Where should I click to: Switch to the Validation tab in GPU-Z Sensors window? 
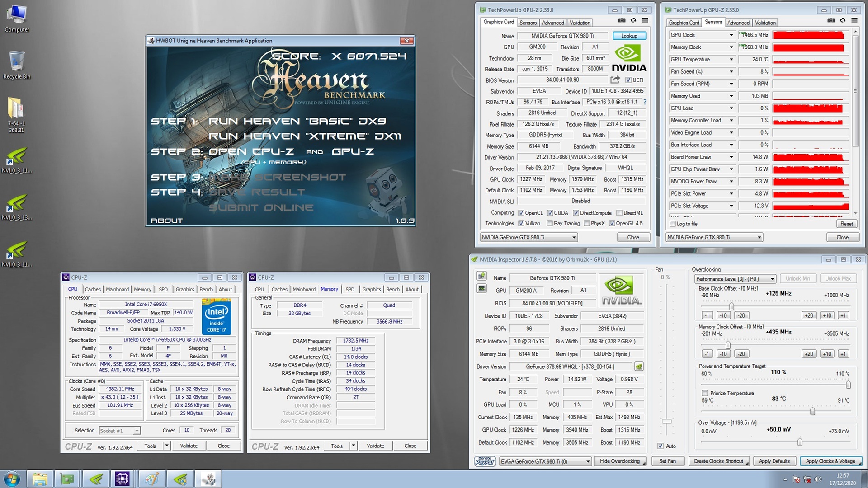click(x=765, y=23)
